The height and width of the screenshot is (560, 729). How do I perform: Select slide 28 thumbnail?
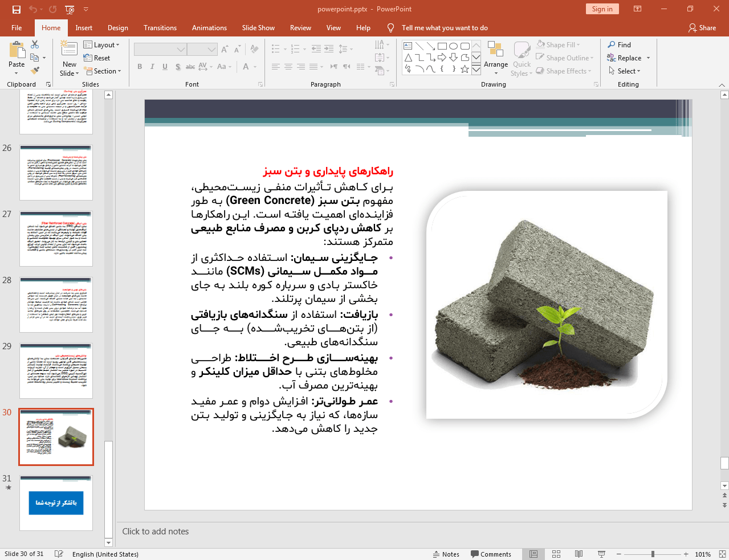point(56,305)
